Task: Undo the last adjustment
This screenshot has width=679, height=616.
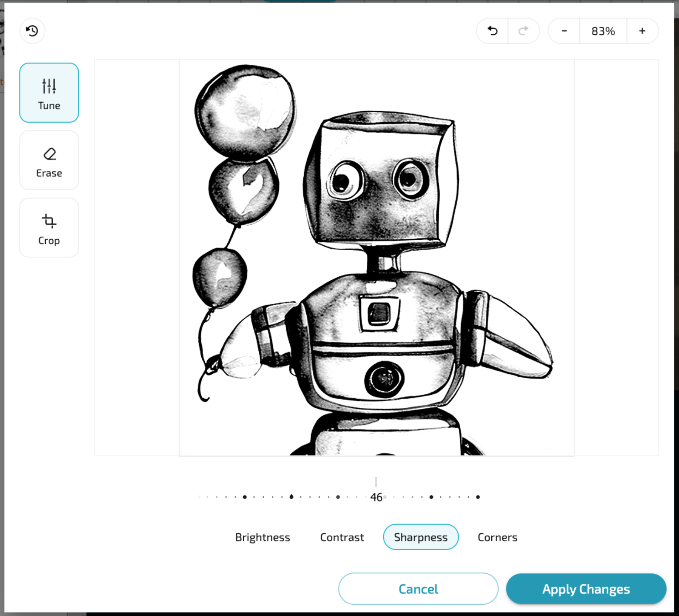Action: tap(492, 31)
